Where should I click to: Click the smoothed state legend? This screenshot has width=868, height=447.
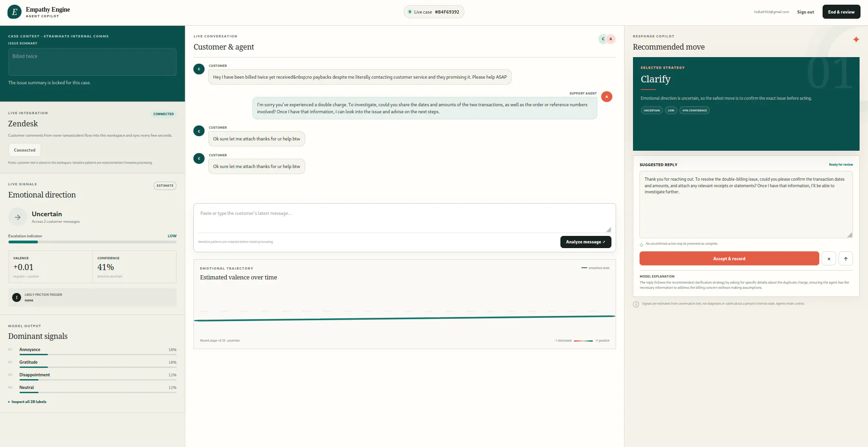coord(596,268)
